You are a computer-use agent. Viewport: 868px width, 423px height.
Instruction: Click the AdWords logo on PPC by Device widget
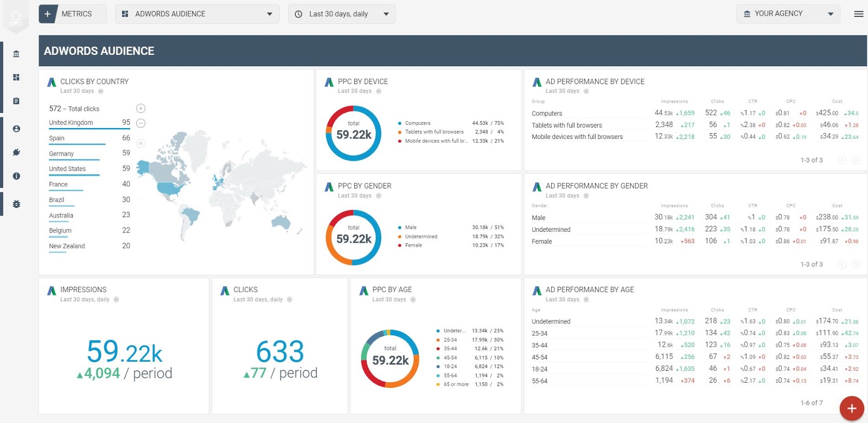[329, 82]
